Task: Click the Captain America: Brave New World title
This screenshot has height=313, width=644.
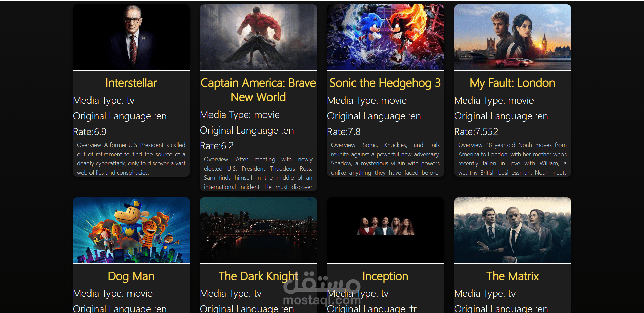Action: click(x=258, y=90)
